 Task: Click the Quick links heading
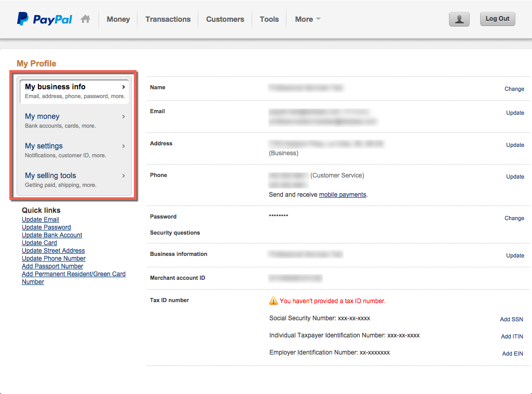click(41, 210)
